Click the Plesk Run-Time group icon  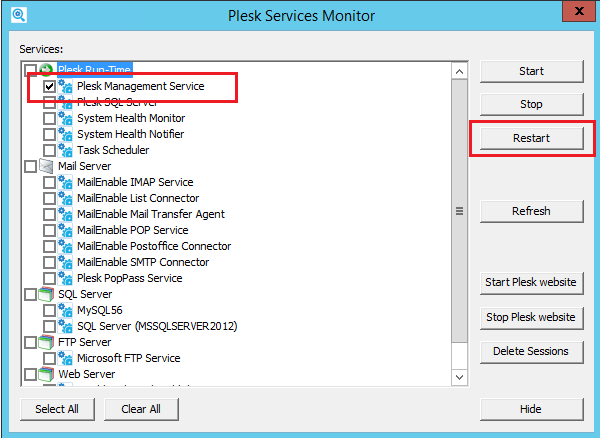click(x=46, y=71)
